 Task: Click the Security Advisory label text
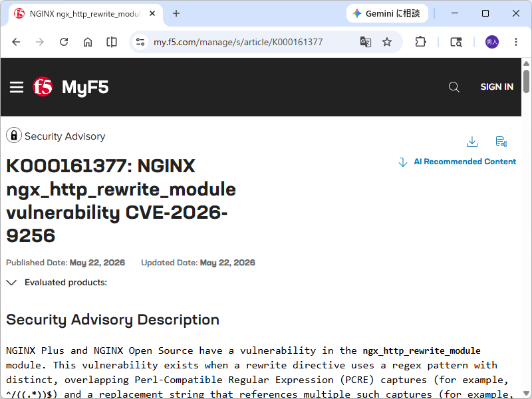coord(65,136)
